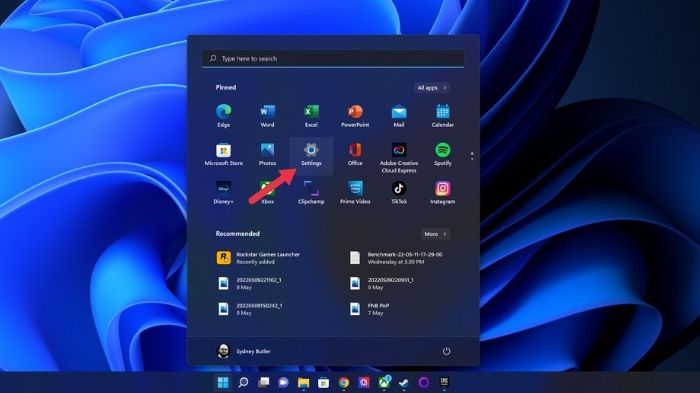Screen dimensions: 700x393
Task: Launch Epic Games from taskbar
Action: (x=444, y=382)
